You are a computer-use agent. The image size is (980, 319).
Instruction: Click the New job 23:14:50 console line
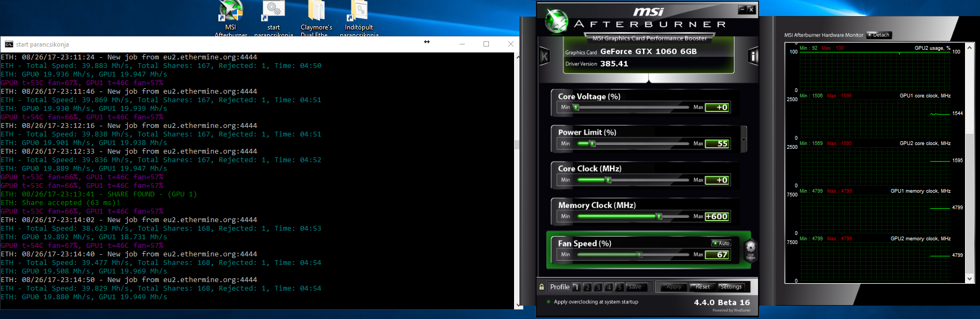(x=129, y=280)
